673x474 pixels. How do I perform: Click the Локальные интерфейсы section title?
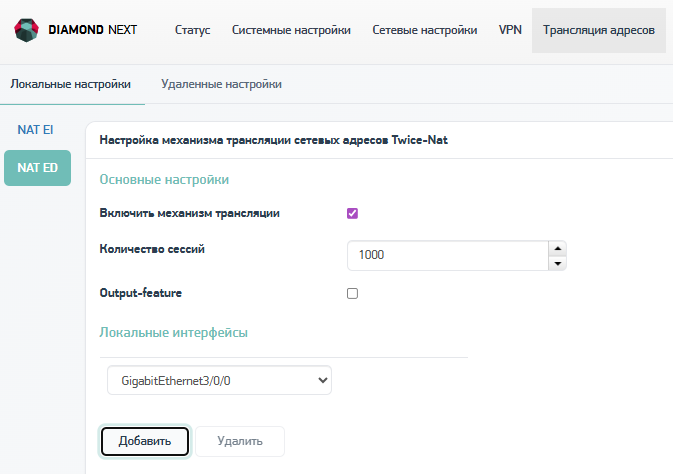click(x=173, y=332)
